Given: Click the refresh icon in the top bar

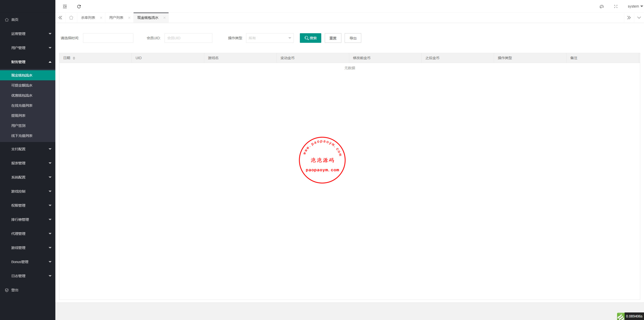Looking at the screenshot, I should [79, 7].
